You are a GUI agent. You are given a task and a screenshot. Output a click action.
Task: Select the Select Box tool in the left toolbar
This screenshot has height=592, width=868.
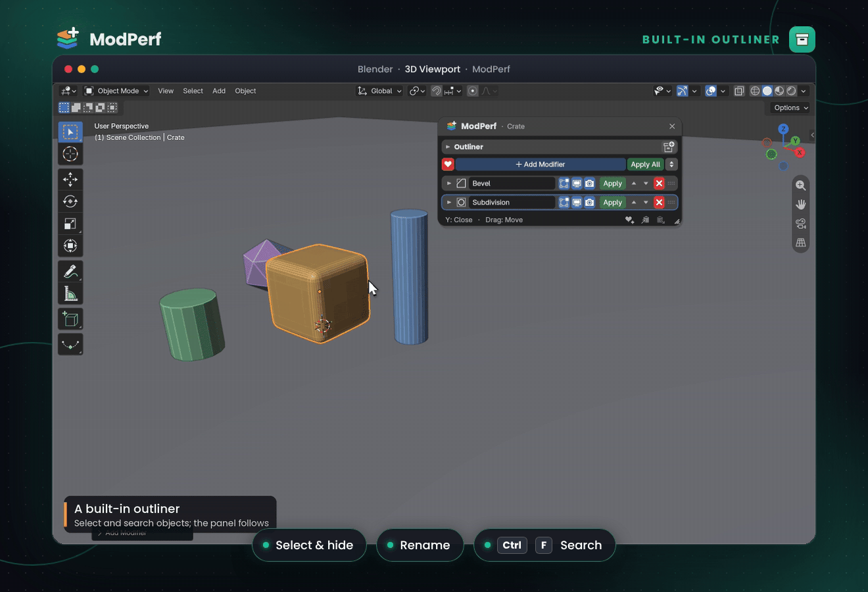click(x=70, y=132)
